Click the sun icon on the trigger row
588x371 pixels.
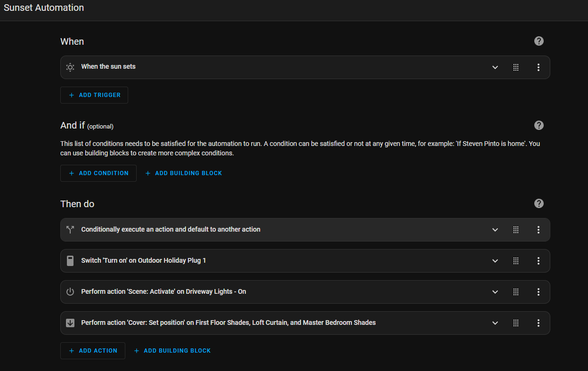pyautogui.click(x=70, y=67)
